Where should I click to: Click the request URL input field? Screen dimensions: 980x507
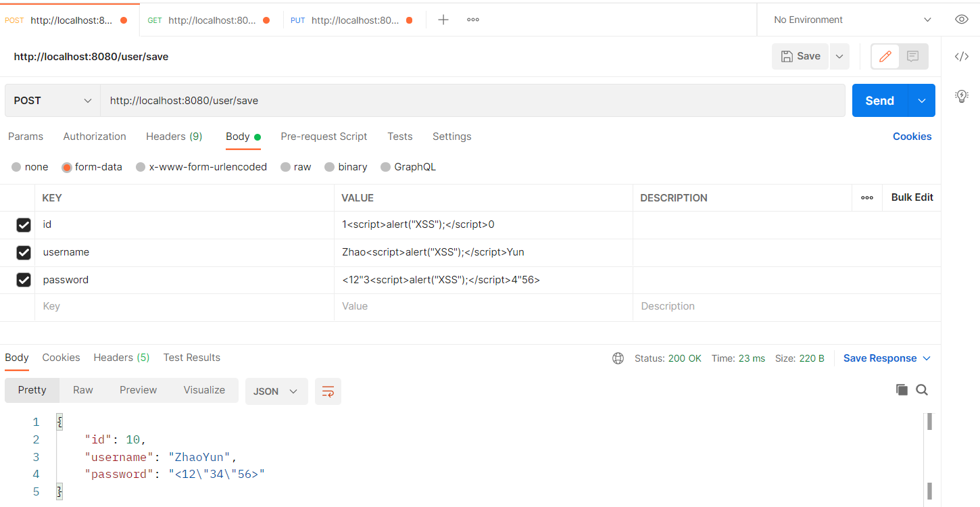point(473,101)
